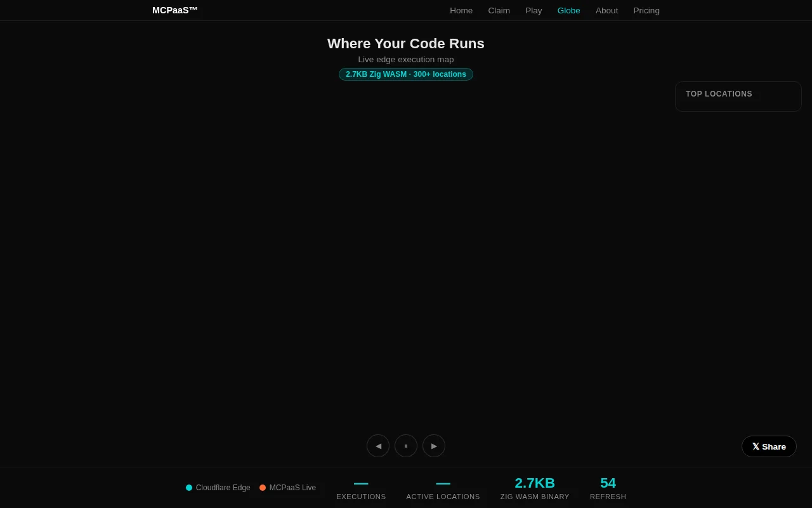Open the Pricing page

click(646, 10)
